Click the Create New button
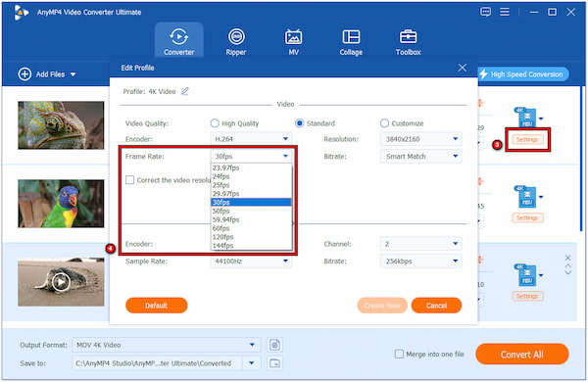588x382 pixels. click(382, 306)
